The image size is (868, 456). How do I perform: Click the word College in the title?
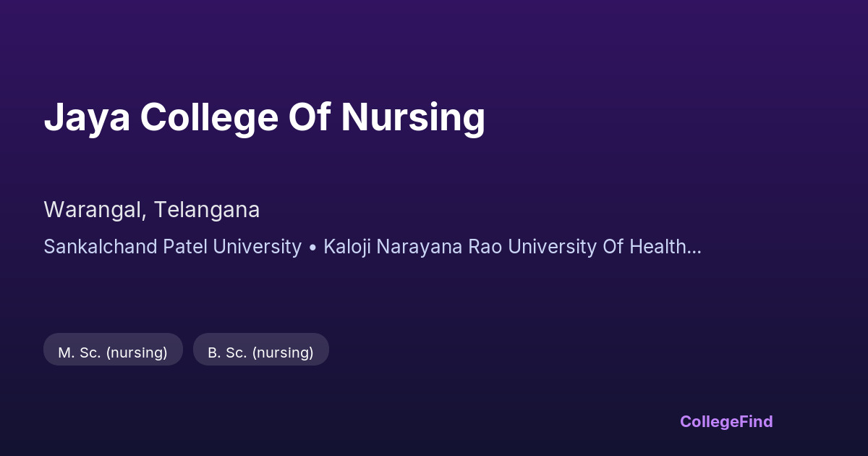point(209,117)
